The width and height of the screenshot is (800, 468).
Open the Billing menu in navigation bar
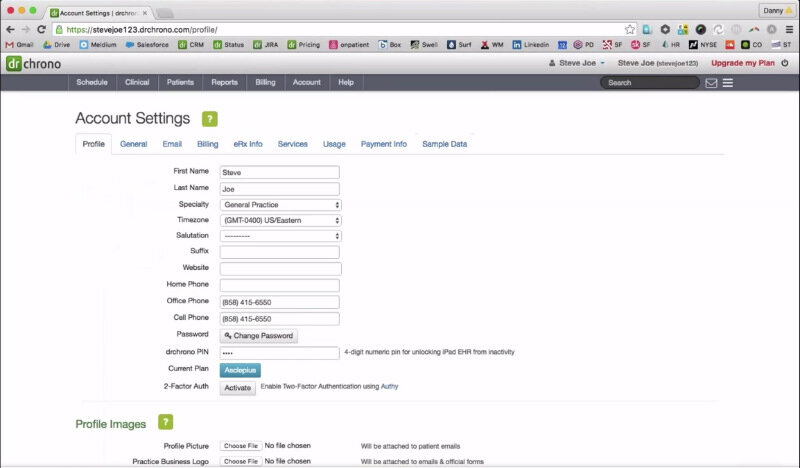pos(265,82)
